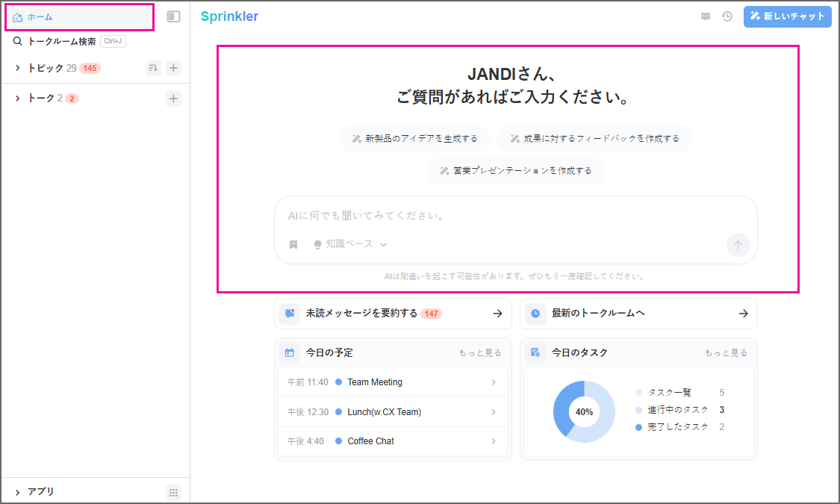Toggle the sidebar collapse icon
Image resolution: width=840 pixels, height=504 pixels.
coord(173,16)
